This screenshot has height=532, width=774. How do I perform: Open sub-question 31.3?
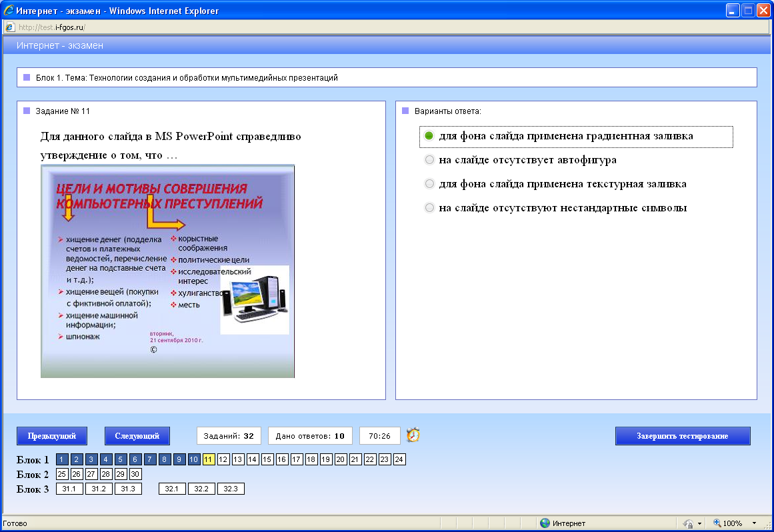[x=128, y=489]
